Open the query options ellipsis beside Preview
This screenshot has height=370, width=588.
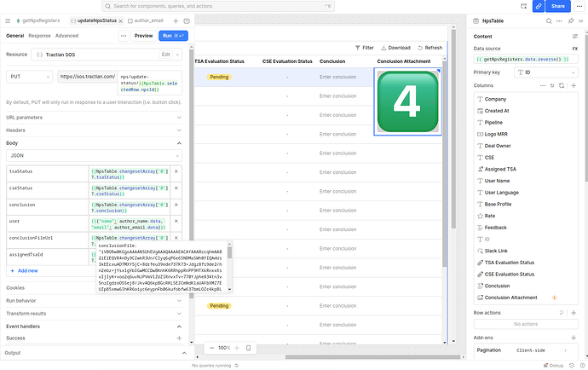click(x=124, y=36)
